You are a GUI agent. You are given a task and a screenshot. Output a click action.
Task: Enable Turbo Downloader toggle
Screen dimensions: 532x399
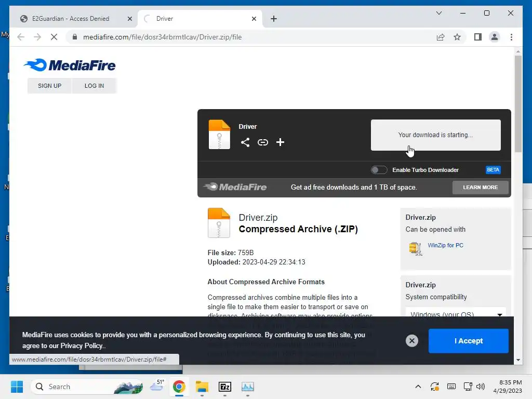click(379, 170)
